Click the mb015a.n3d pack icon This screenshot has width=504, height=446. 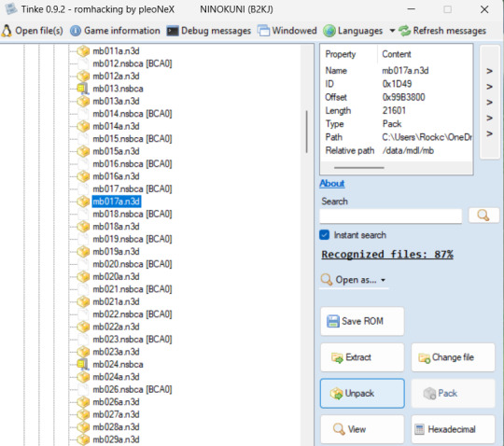(83, 151)
